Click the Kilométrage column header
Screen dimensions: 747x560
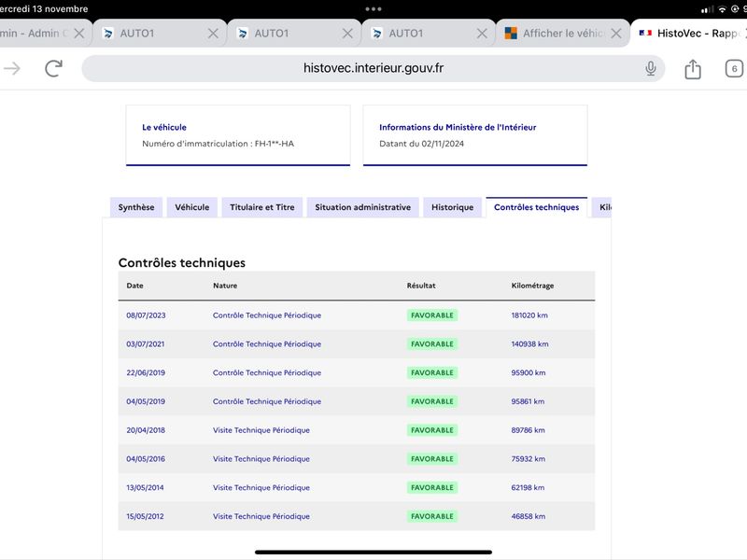pyautogui.click(x=532, y=286)
